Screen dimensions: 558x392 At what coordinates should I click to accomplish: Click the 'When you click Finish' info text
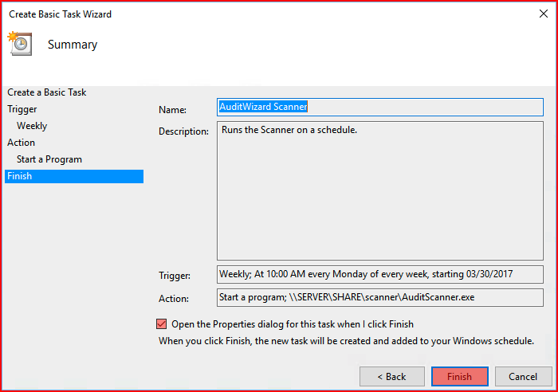pos(346,341)
